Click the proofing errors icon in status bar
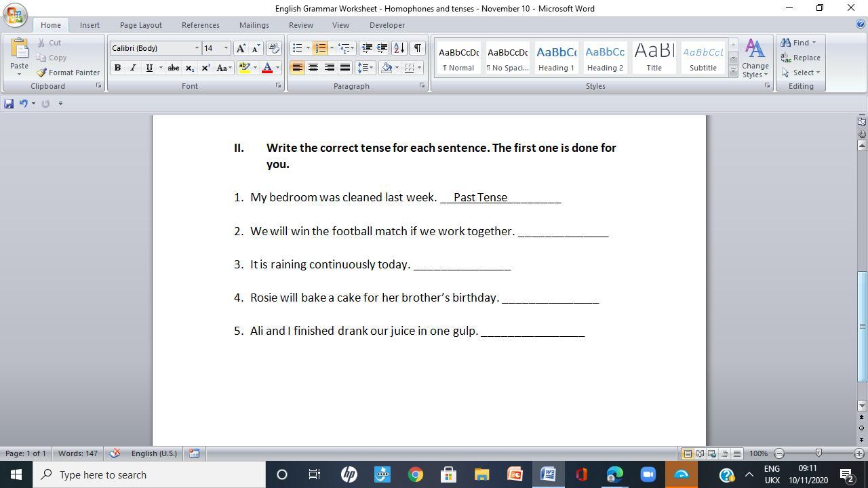The height and width of the screenshot is (488, 868). click(115, 453)
